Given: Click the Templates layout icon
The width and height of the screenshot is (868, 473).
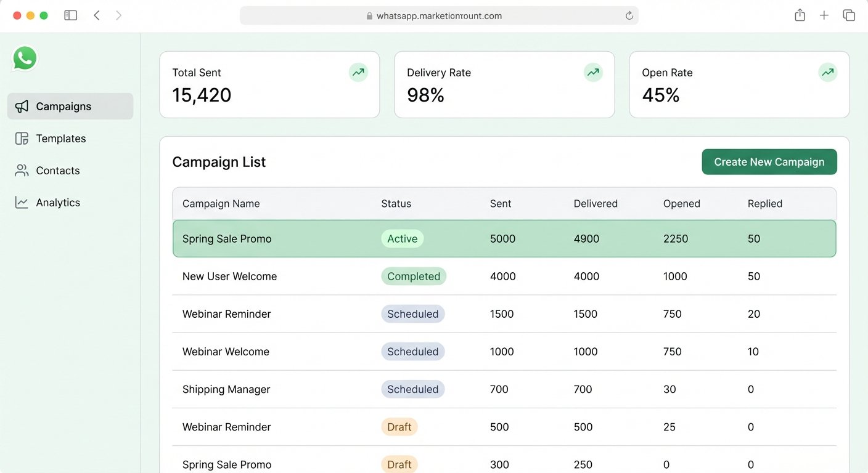Looking at the screenshot, I should pyautogui.click(x=22, y=139).
